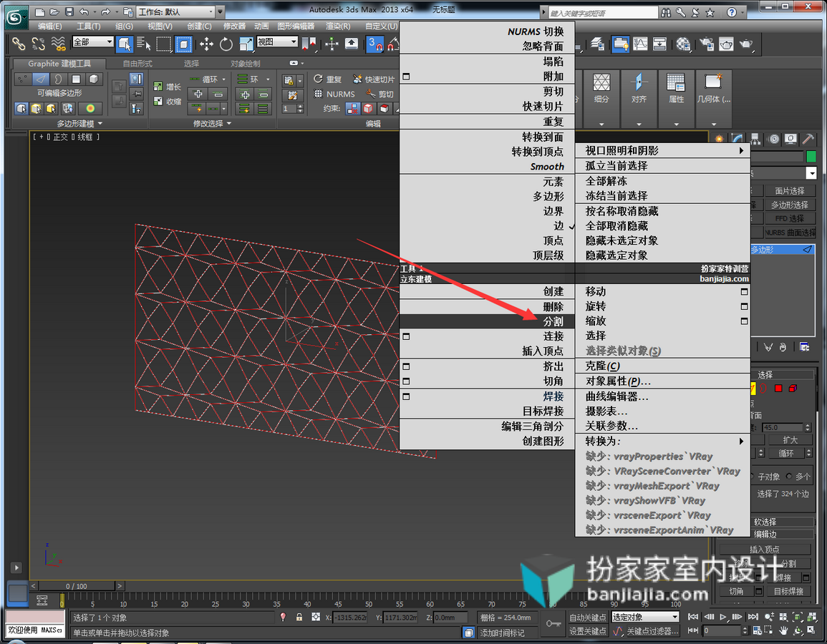The width and height of the screenshot is (827, 644).
Task: Click the Open File folder icon
Action: click(x=54, y=11)
